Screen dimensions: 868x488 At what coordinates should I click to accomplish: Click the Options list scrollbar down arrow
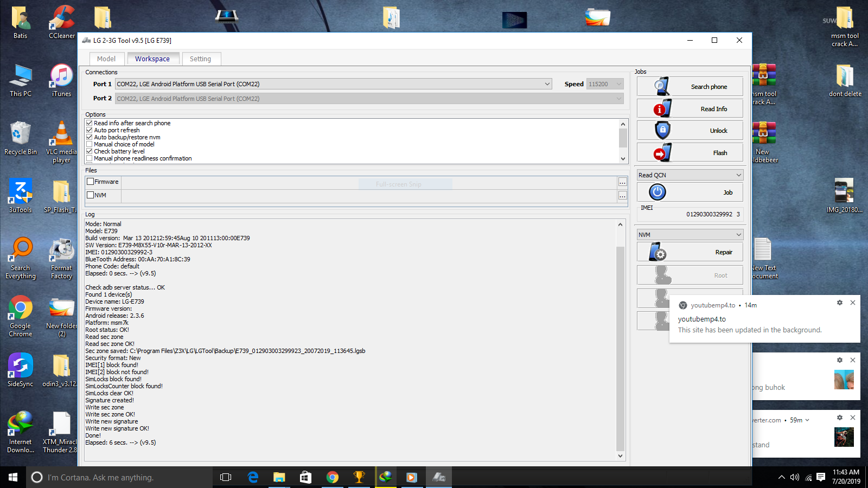pos(623,159)
